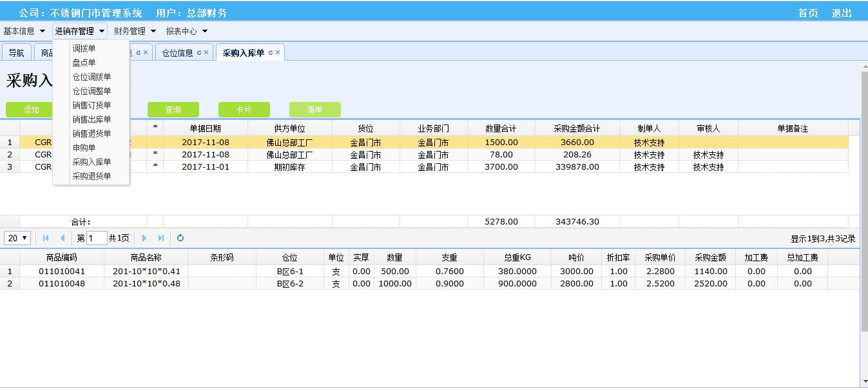This screenshot has height=389, width=868.
Task: Refresh the 仓位信息 tab
Action: [x=199, y=53]
